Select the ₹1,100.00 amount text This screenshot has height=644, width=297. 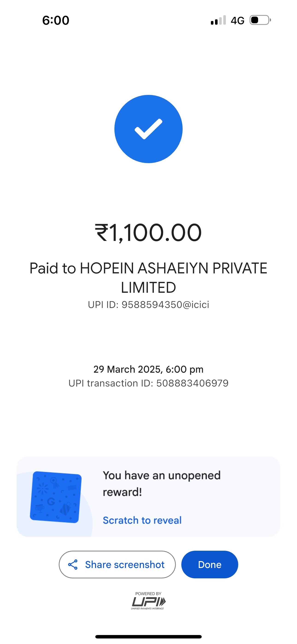148,233
